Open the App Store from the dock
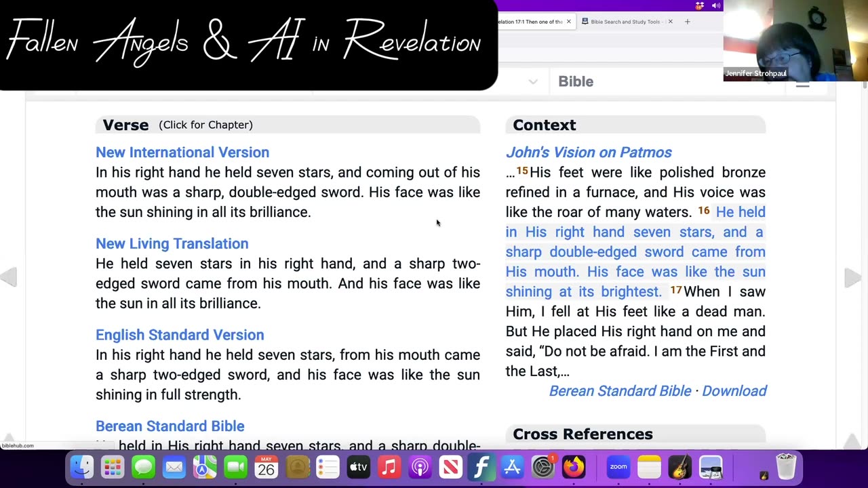The image size is (868, 488). (x=513, y=467)
